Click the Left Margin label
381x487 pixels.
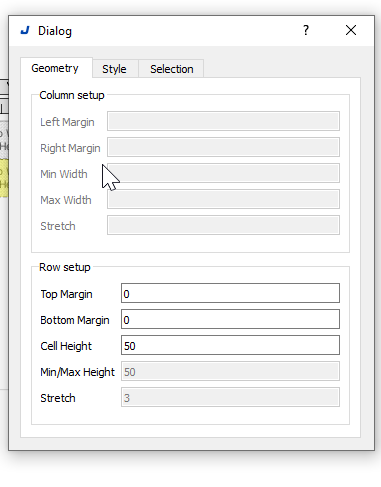click(67, 122)
